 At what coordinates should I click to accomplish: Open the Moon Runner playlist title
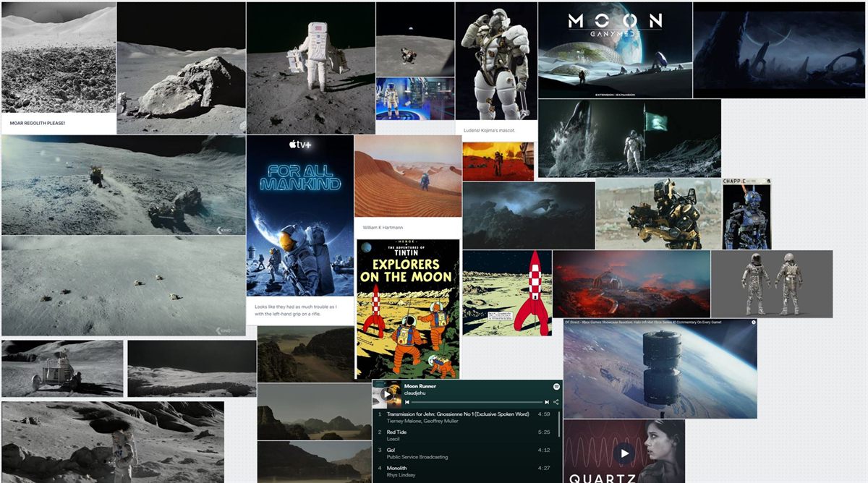[x=420, y=387]
